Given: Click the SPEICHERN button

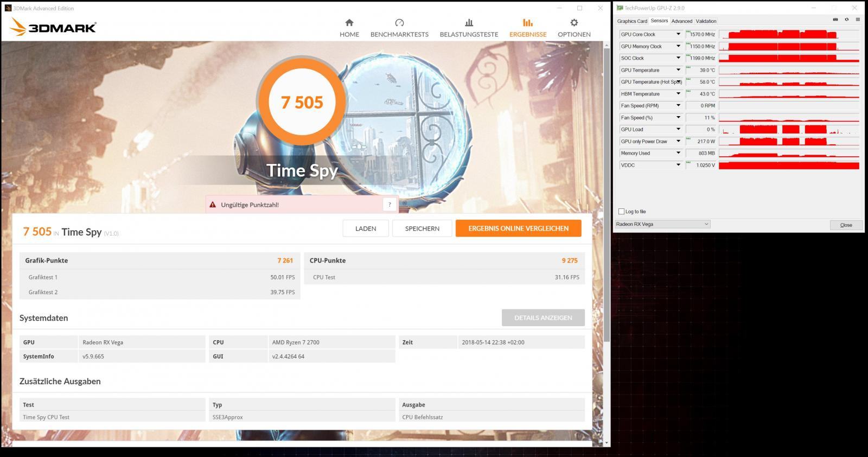Looking at the screenshot, I should [x=422, y=228].
